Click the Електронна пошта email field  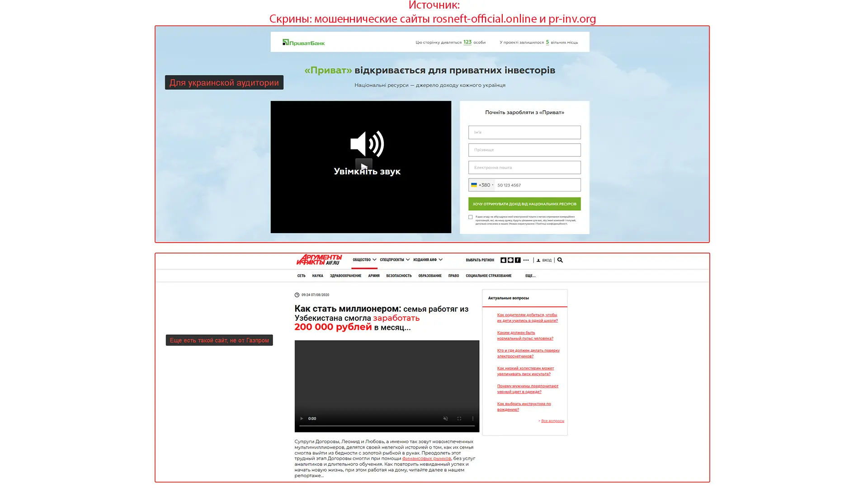coord(524,168)
